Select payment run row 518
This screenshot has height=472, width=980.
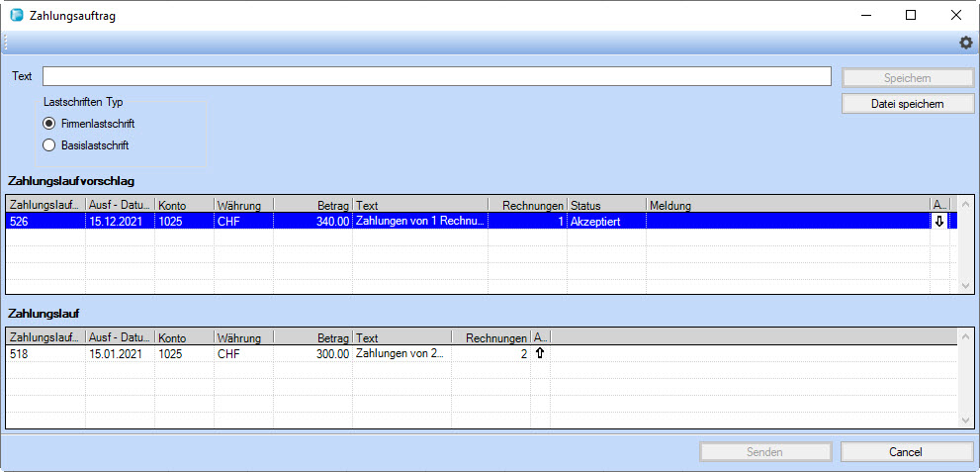[198, 353]
